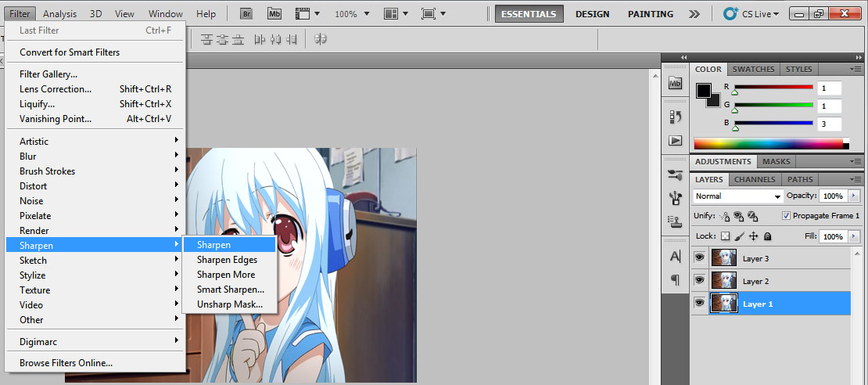Switch to the Paths tab

point(800,179)
